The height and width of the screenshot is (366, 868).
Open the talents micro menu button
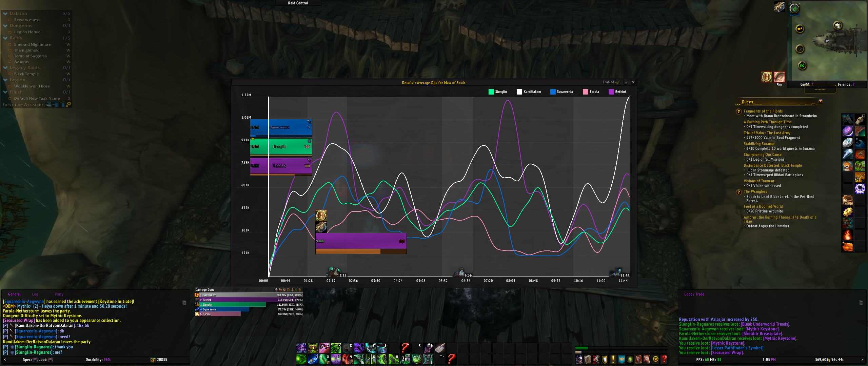point(596,359)
